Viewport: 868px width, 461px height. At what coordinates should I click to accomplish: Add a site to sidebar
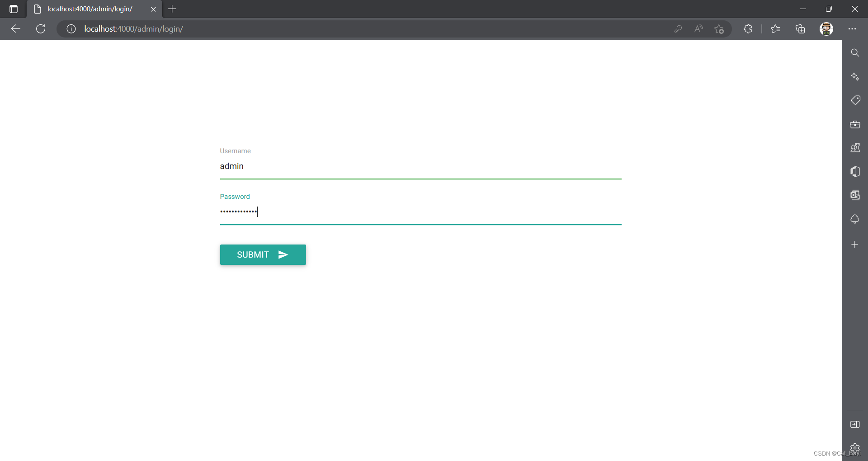[x=855, y=245]
